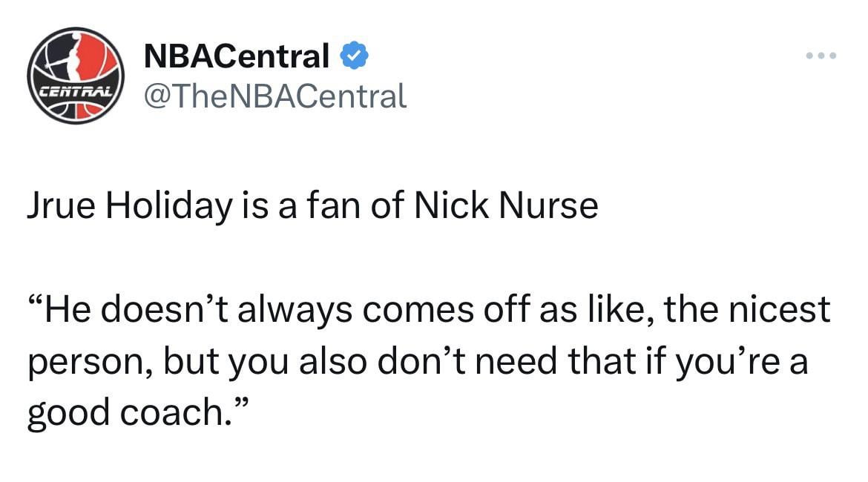Click the name 'Jrue Holiday' in the tweet
The image size is (868, 482).
(x=129, y=205)
